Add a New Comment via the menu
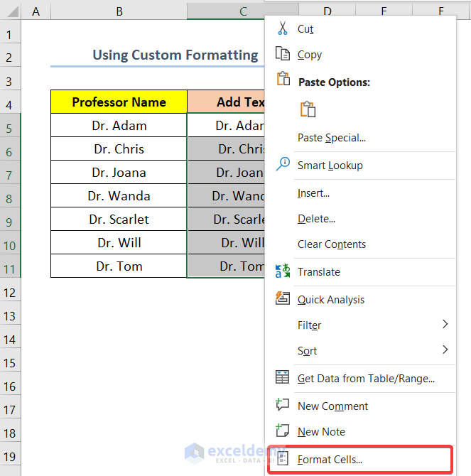This screenshot has width=471, height=476. click(360, 406)
